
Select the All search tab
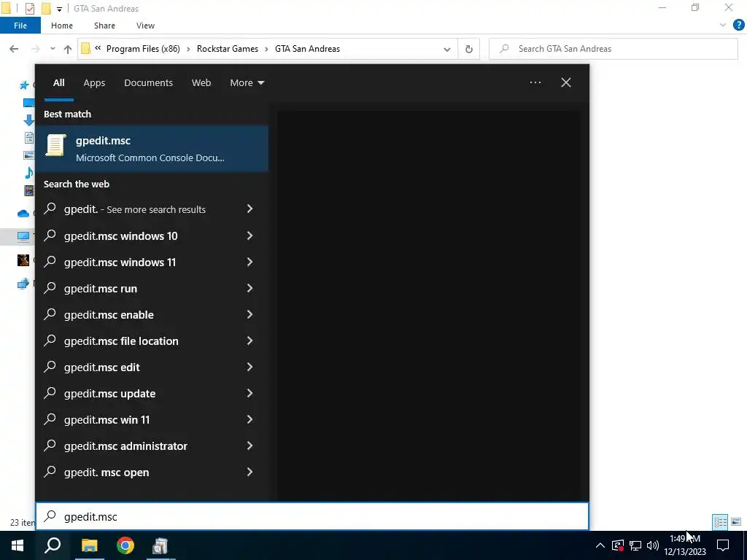pyautogui.click(x=58, y=83)
